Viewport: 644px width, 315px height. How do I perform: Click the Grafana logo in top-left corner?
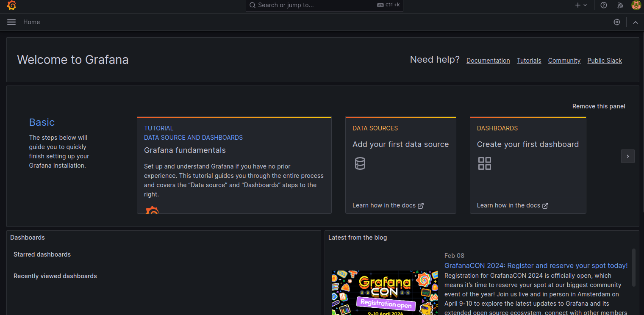pyautogui.click(x=11, y=6)
